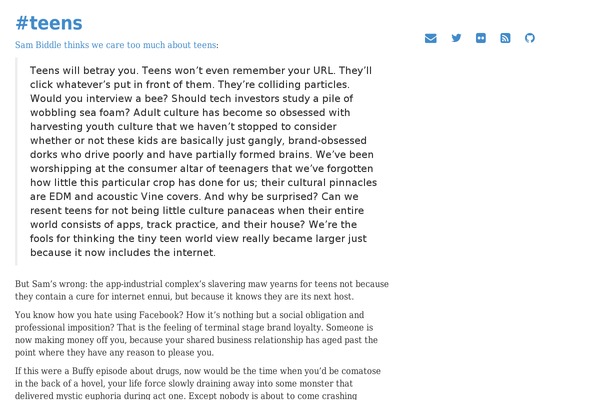Click the phrase 'EDM and acoustic Vine covers'

point(124,196)
